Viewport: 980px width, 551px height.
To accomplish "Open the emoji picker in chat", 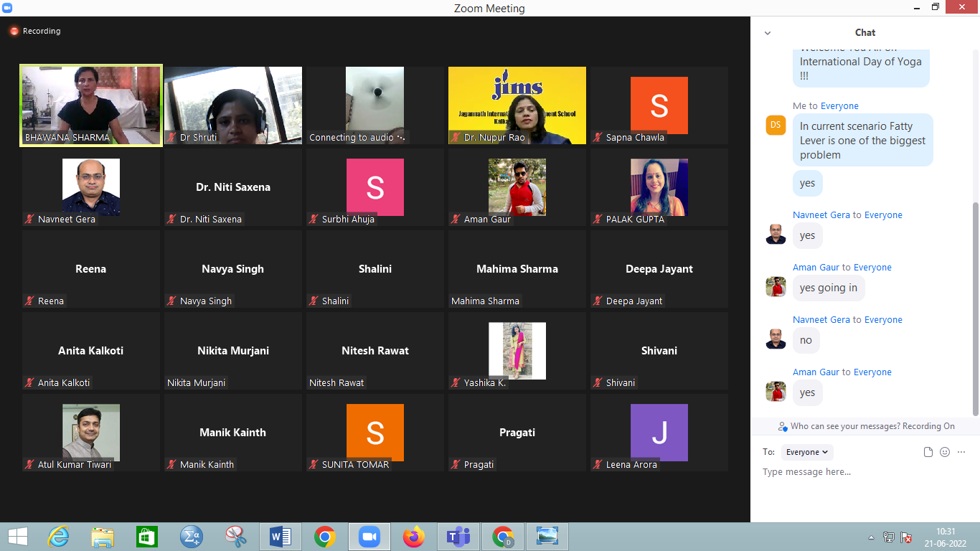I will pos(945,452).
